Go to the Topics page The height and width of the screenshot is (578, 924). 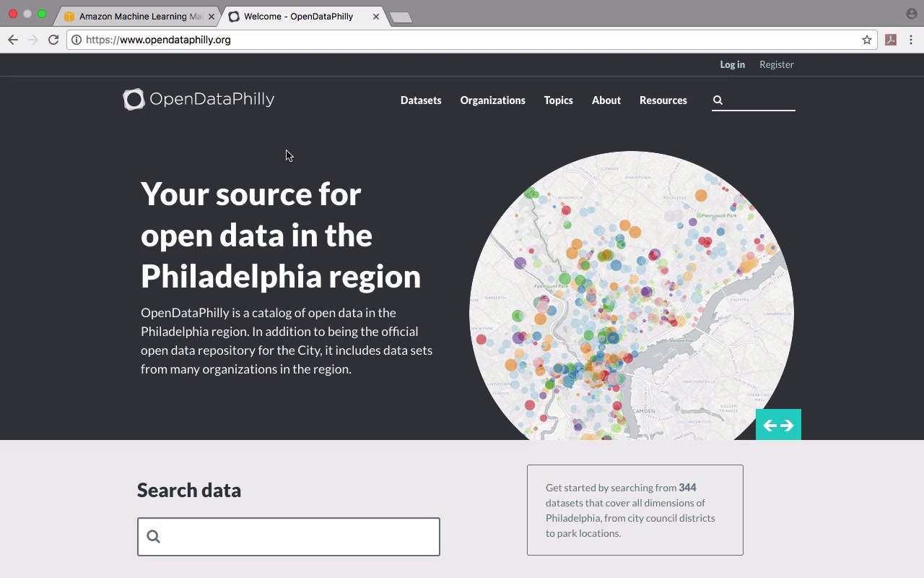click(x=559, y=100)
